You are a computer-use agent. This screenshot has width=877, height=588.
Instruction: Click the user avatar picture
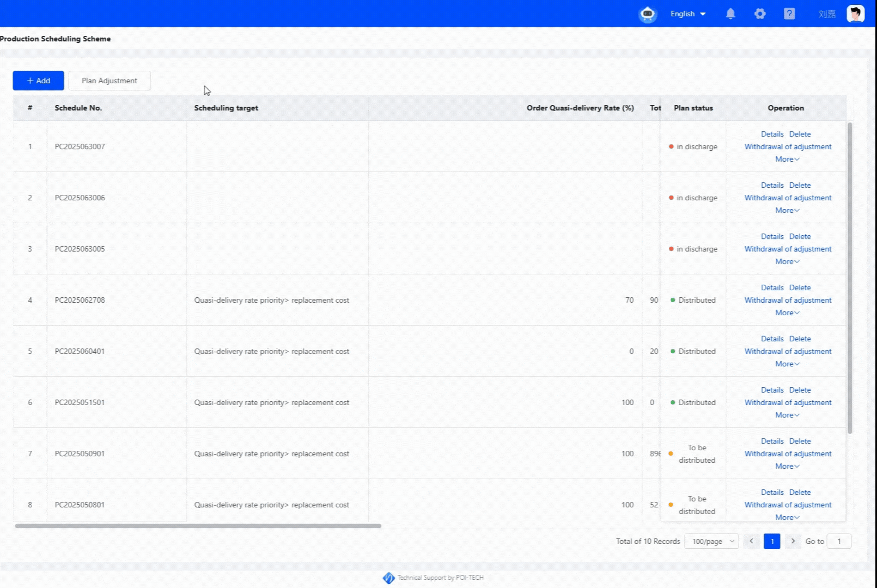855,14
